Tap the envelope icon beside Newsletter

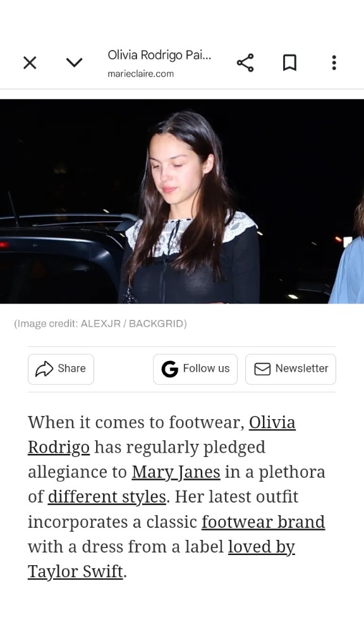[x=262, y=369]
